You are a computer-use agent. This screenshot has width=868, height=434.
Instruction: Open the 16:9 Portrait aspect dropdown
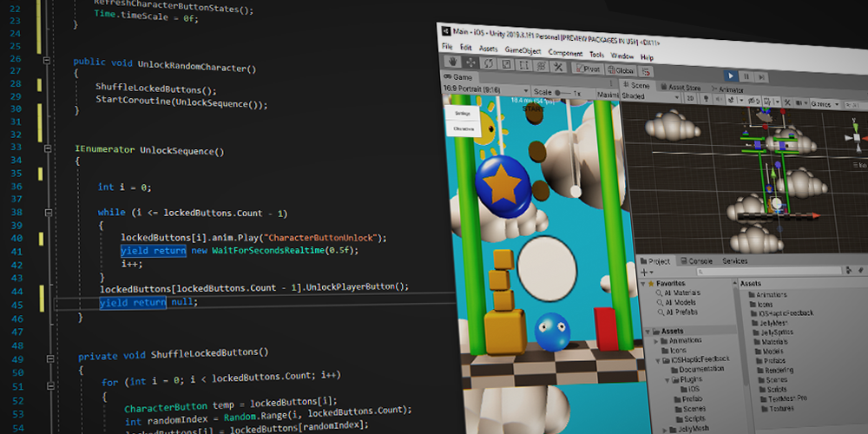click(x=485, y=90)
